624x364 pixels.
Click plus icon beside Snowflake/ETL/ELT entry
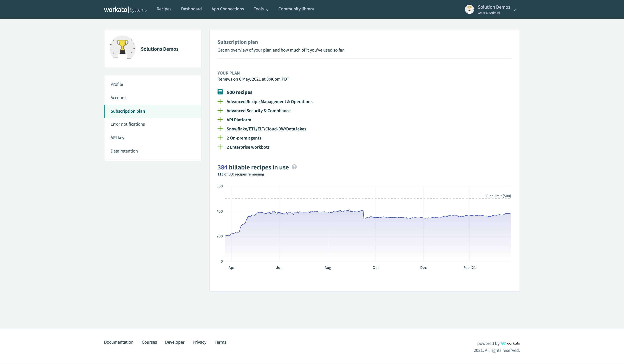[x=220, y=129]
